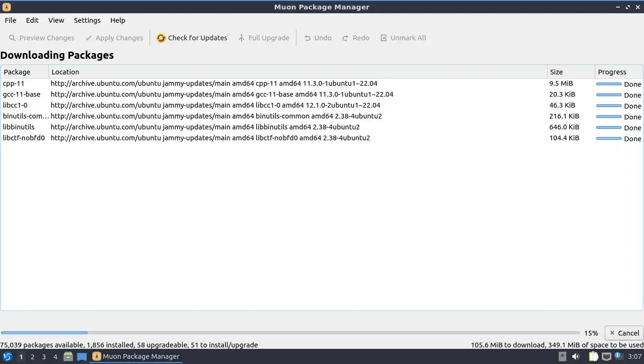The width and height of the screenshot is (644, 364).
Task: Open the View menu
Action: point(56,20)
